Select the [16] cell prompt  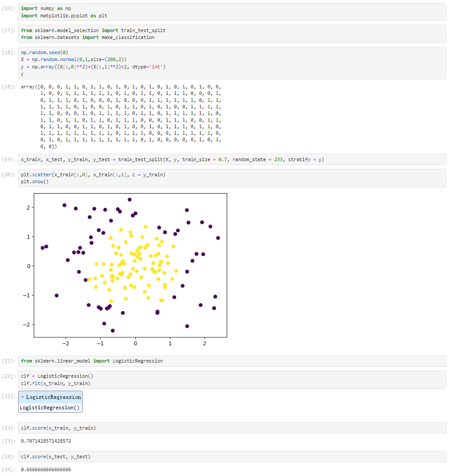pos(9,8)
